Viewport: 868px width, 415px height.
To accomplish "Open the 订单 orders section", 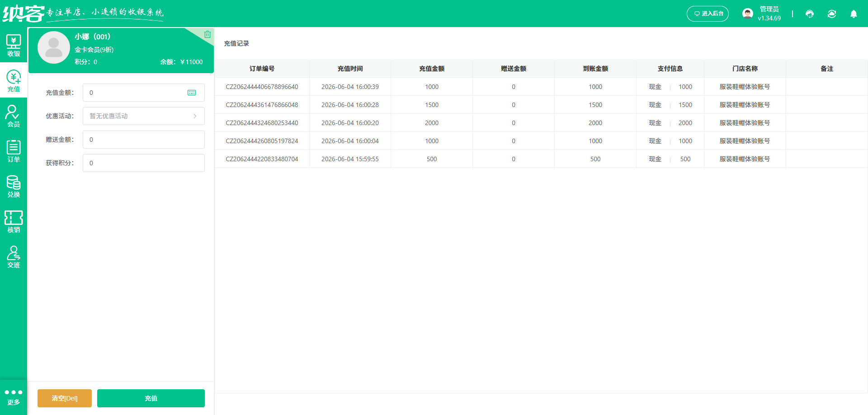I will (14, 151).
